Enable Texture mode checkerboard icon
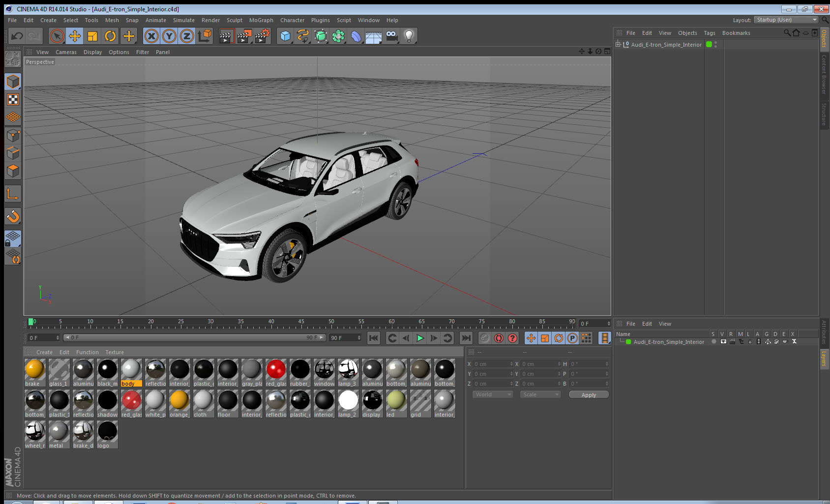Viewport: 830px width, 504px height. (13, 100)
